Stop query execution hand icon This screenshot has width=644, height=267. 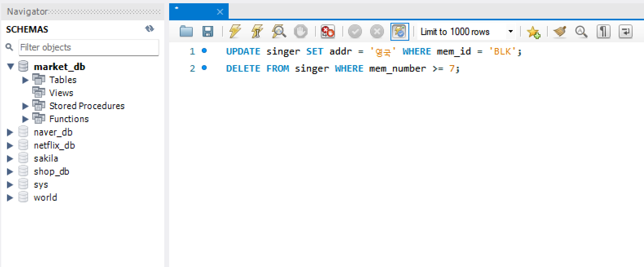301,31
